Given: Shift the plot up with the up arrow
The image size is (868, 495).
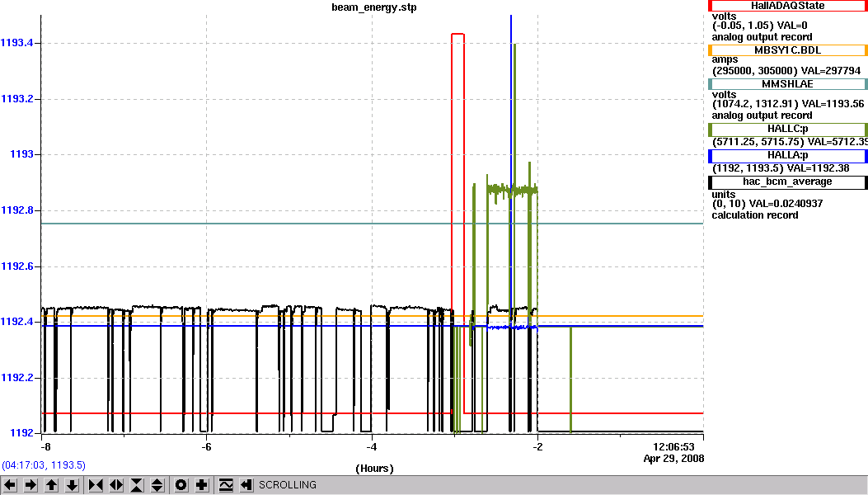Looking at the screenshot, I should (51, 486).
